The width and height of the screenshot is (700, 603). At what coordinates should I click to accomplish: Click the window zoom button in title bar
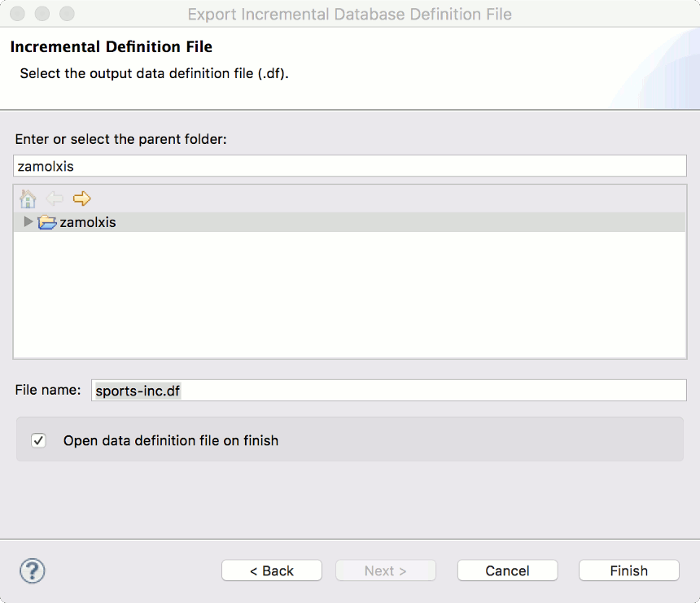point(66,14)
